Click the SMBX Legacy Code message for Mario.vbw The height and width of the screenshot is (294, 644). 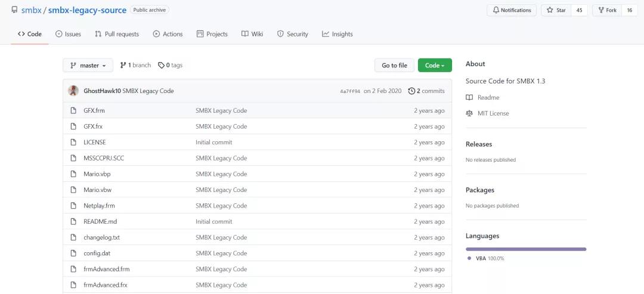[221, 190]
